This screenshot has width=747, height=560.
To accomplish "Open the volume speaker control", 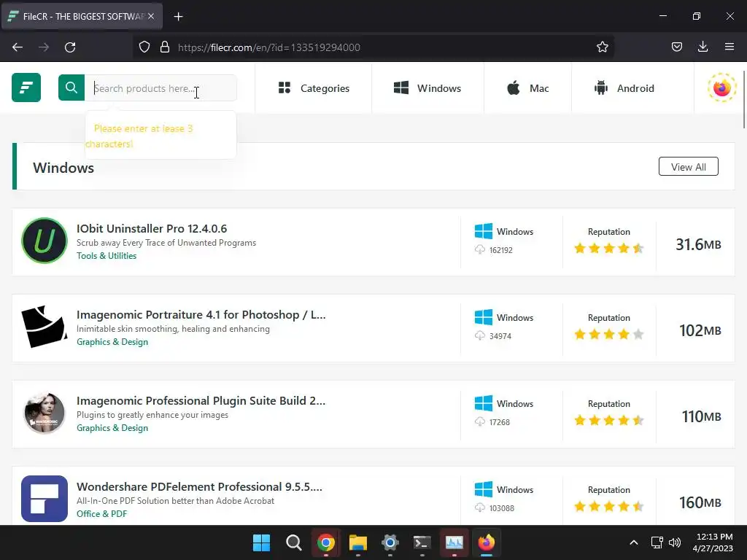I will (675, 542).
